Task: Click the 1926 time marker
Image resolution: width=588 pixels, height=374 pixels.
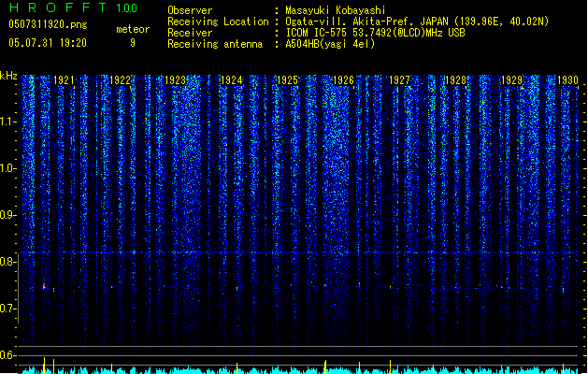Action: coord(343,80)
